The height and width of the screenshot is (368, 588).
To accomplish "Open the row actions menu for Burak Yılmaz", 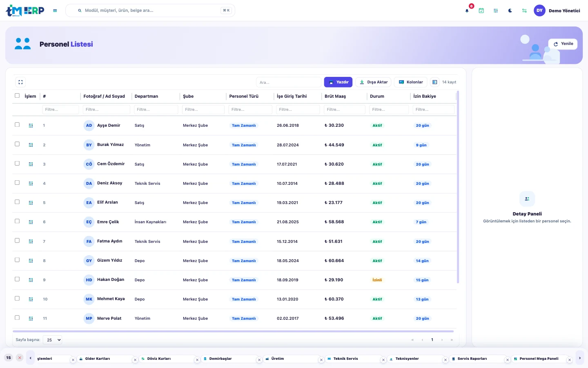I will (x=31, y=145).
